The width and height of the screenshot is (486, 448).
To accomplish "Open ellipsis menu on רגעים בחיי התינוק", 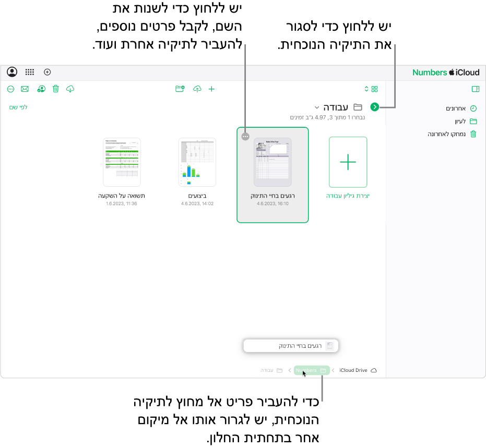I will 245,137.
